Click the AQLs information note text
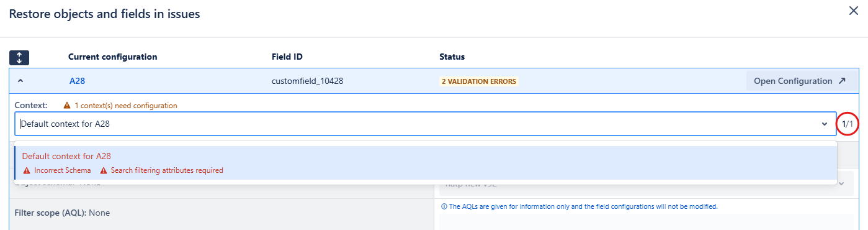This screenshot has width=868, height=230. click(583, 206)
